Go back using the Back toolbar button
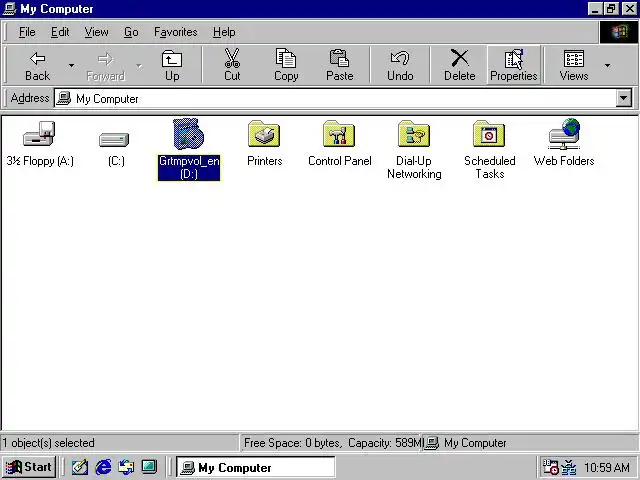Image resolution: width=640 pixels, height=480 pixels. (37, 66)
